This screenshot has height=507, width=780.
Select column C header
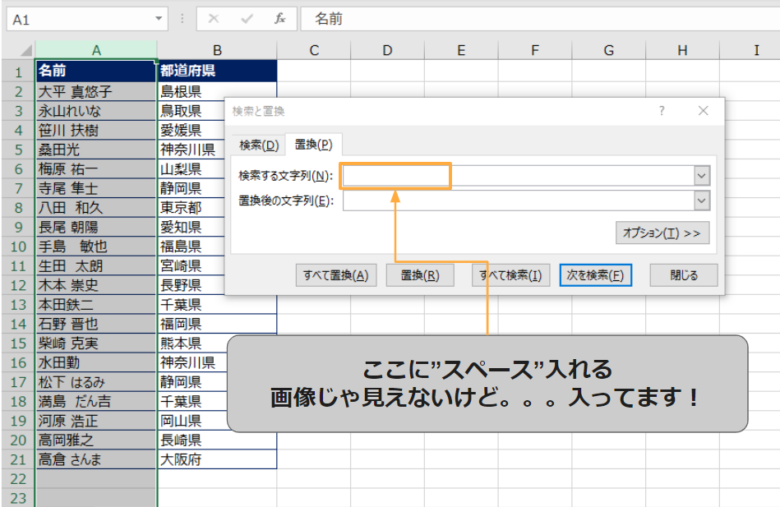tap(314, 50)
